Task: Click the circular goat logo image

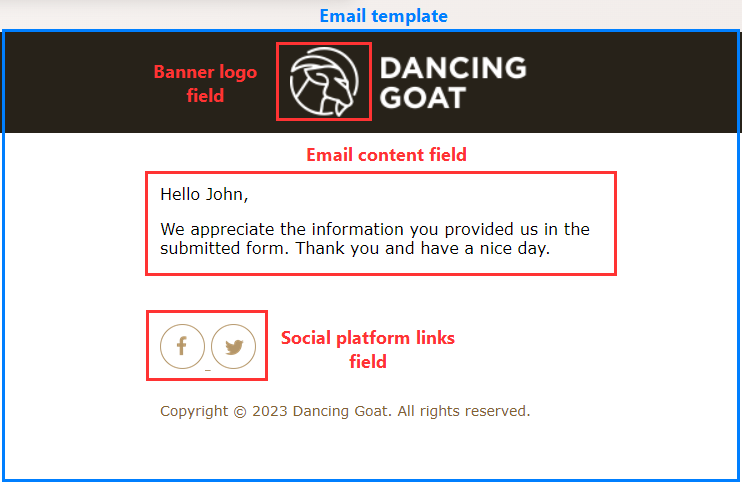Action: click(324, 82)
